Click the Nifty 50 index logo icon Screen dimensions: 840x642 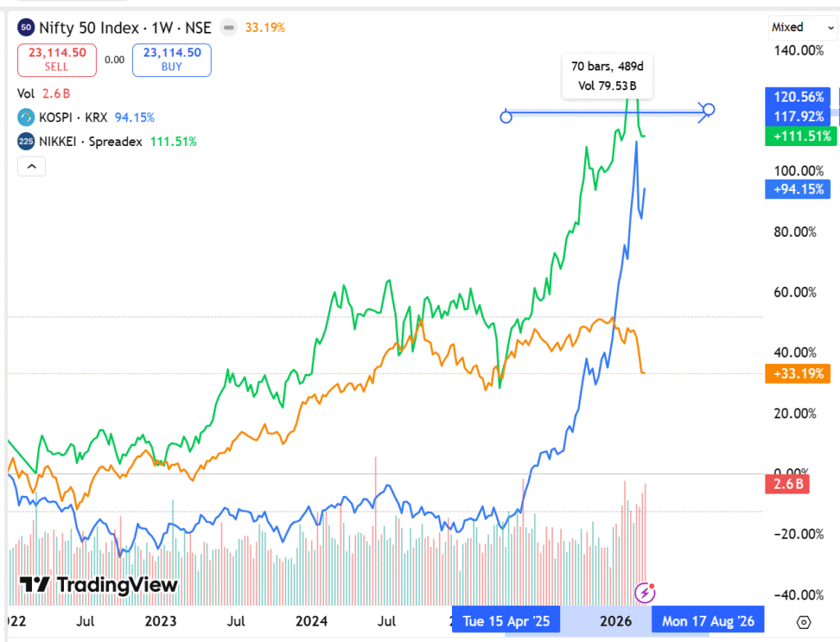26,28
